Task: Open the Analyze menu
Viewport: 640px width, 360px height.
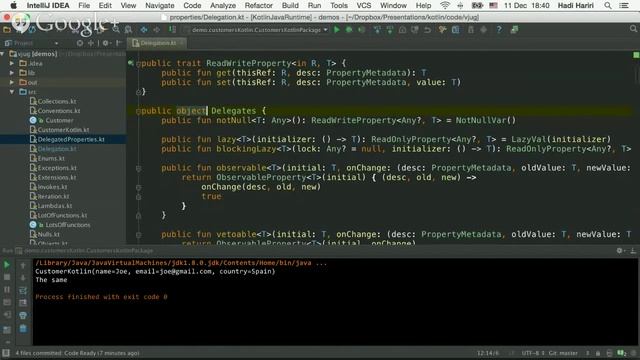Action: coord(223,5)
